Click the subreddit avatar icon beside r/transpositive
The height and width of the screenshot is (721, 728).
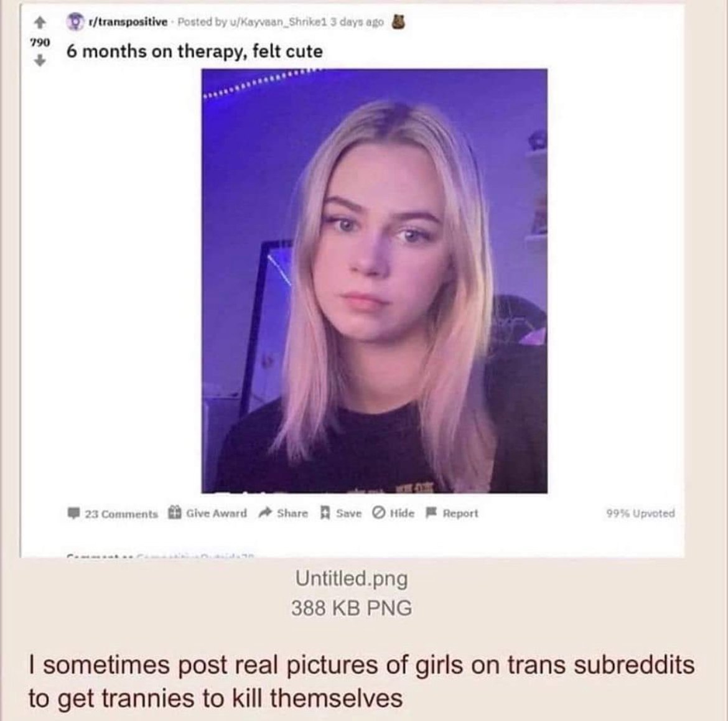(73, 22)
